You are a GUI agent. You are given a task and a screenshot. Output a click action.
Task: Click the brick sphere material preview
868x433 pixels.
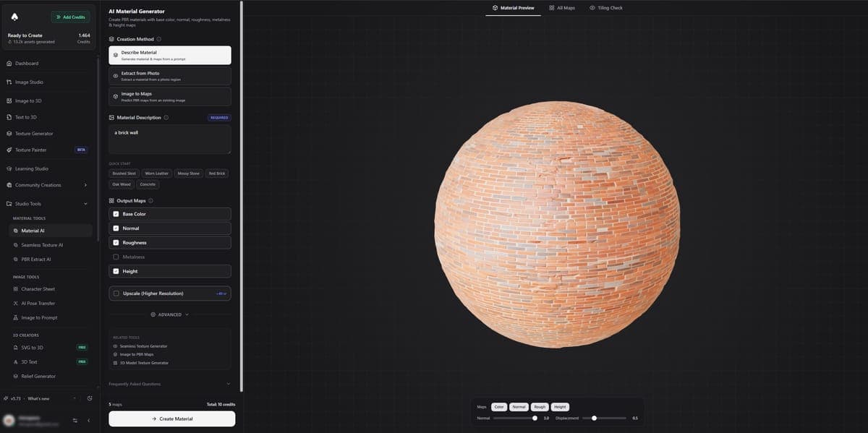(557, 225)
